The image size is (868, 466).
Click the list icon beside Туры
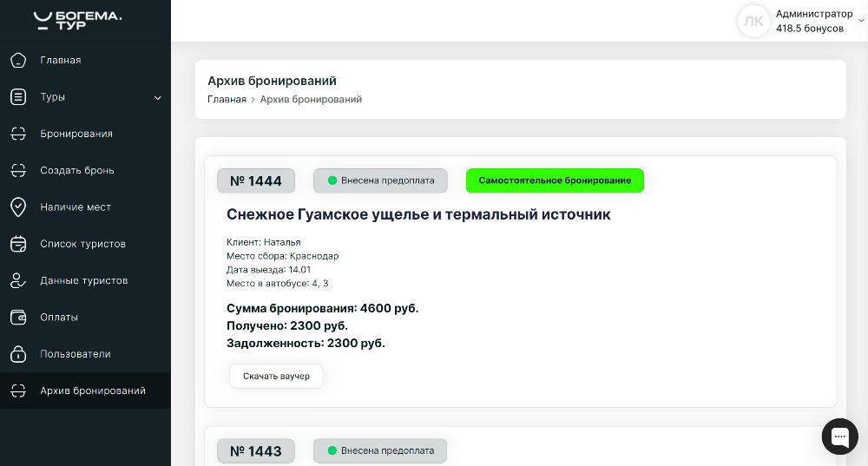coord(18,97)
